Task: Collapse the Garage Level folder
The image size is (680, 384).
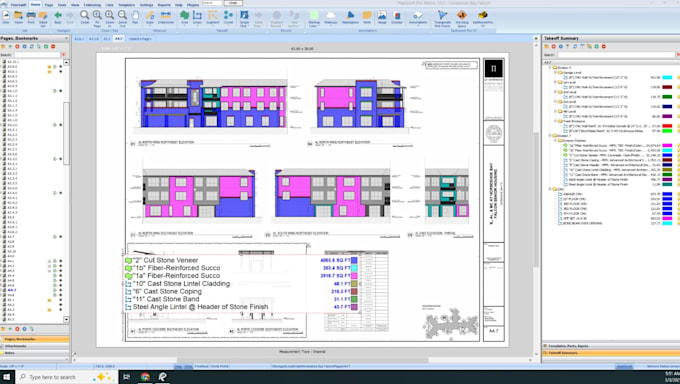Action: [555, 72]
